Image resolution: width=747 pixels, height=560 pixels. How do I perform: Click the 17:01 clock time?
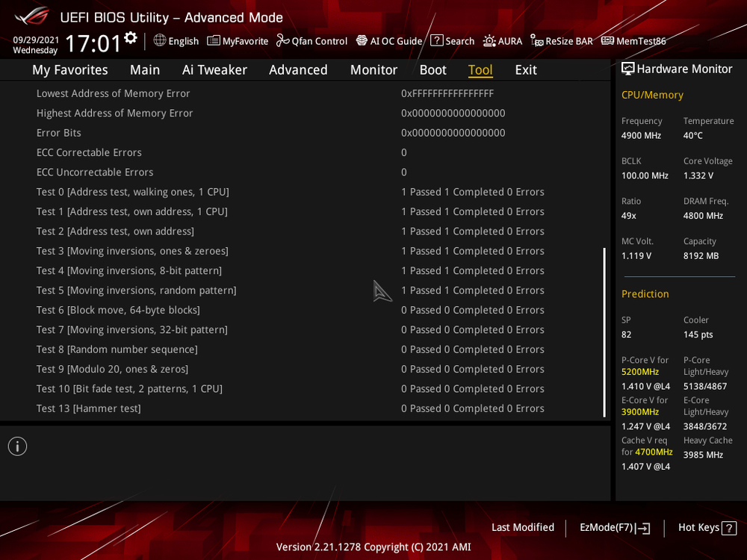(x=93, y=43)
